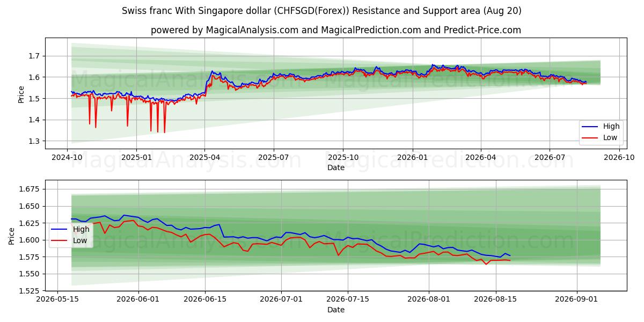644x322 pixels.
Task: Click the 'Price' y-axis label of upper chart
Action: (x=21, y=93)
